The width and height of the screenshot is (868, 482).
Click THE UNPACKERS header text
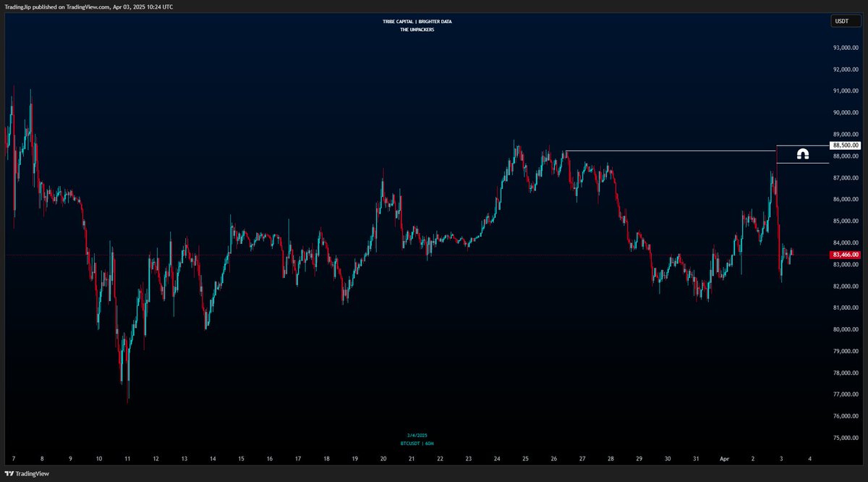coord(417,29)
